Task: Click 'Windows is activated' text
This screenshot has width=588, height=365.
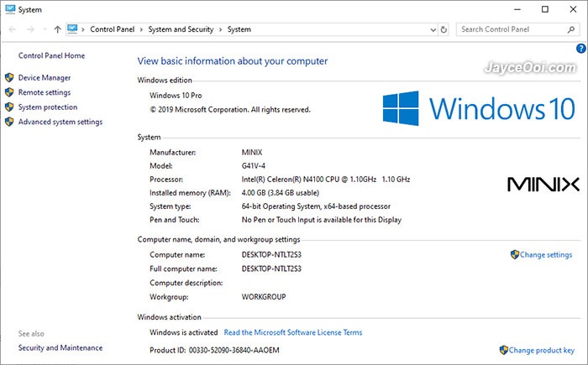Action: (183, 332)
